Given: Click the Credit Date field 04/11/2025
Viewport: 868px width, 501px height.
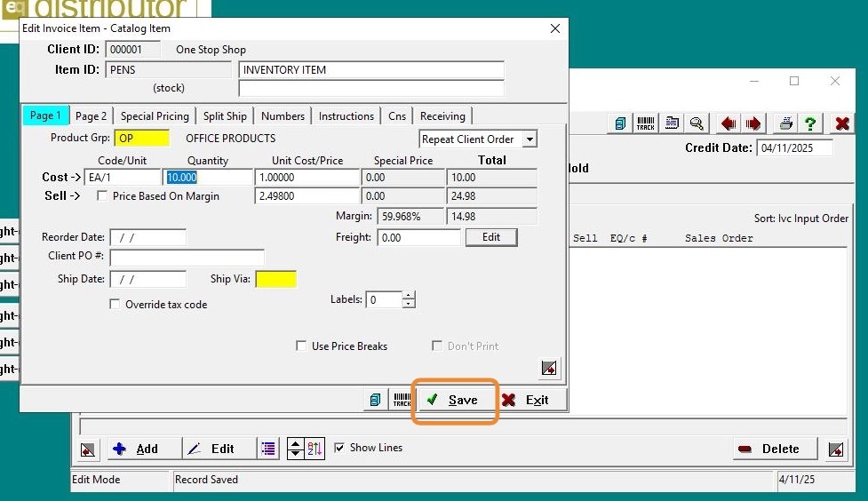Looking at the screenshot, I should click(x=794, y=147).
